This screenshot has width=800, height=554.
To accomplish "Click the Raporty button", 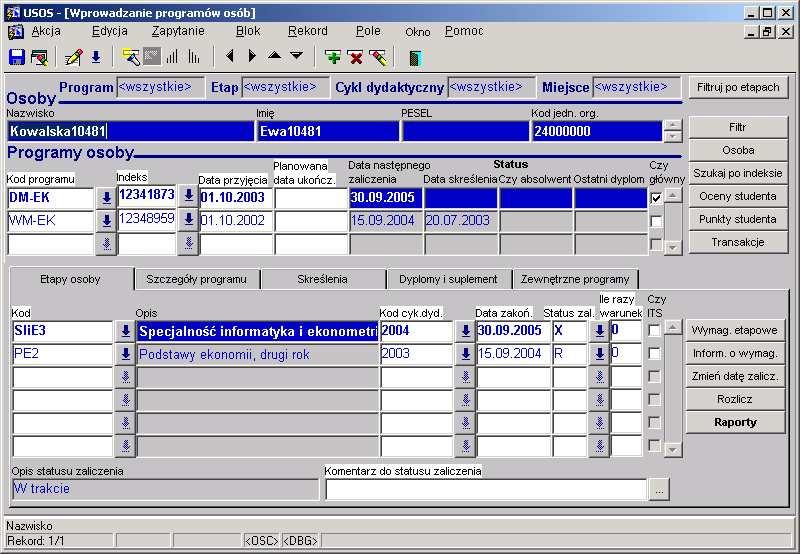I will point(735,422).
